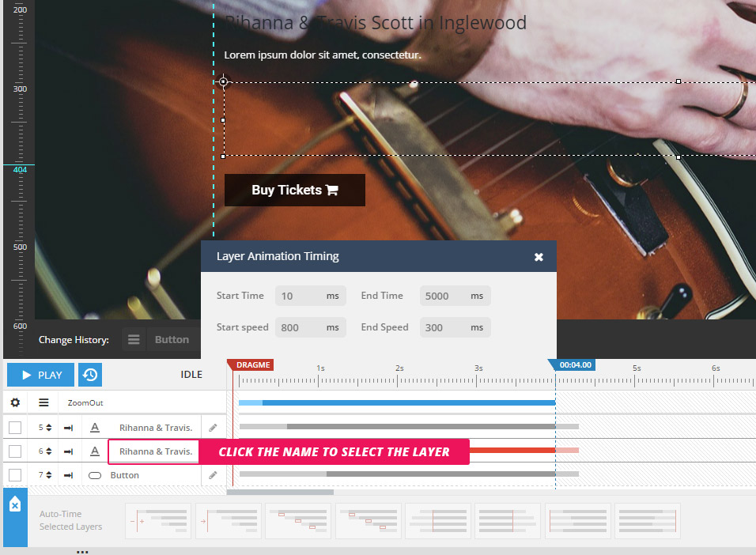Click the 5s mark on timeline ruler
Image resolution: width=756 pixels, height=555 pixels.
click(637, 368)
